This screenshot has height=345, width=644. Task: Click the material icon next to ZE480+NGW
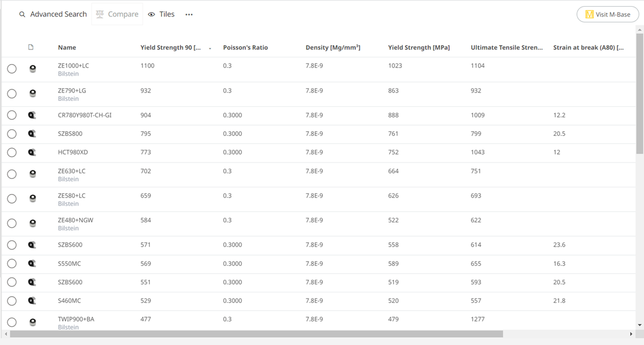pos(33,224)
